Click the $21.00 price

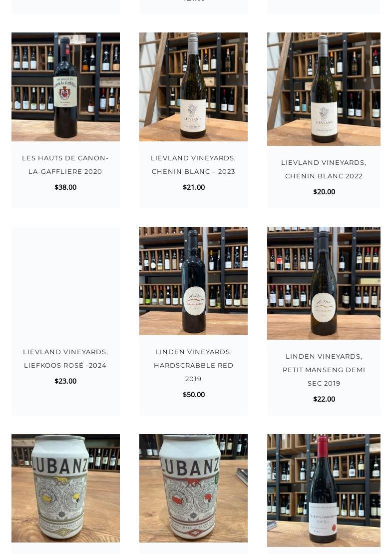(194, 187)
